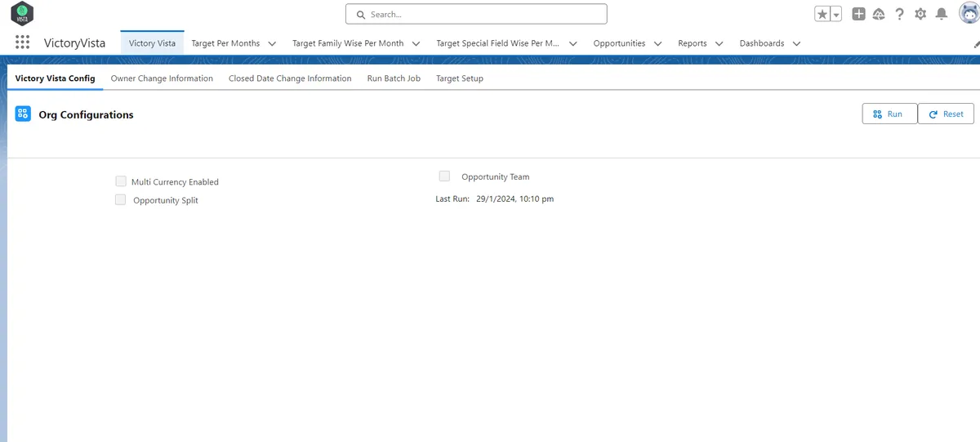Open the favorites list dropdown arrow

click(x=836, y=14)
